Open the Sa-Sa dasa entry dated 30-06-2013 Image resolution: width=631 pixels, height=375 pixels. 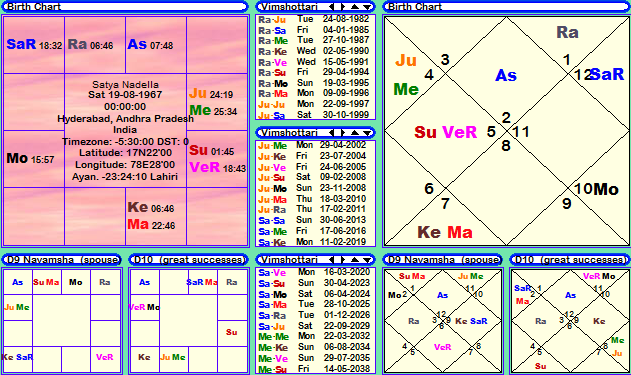click(x=315, y=220)
